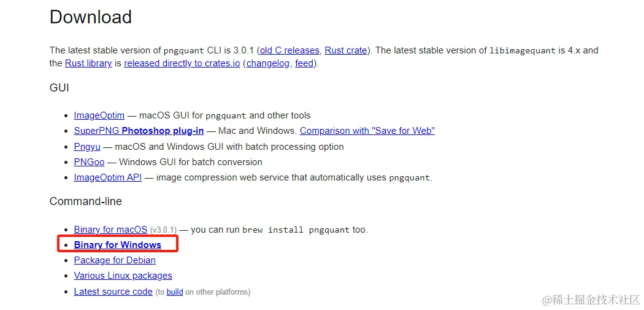The height and width of the screenshot is (310, 644).
Task: Click the Pngyu link
Action: [x=86, y=147]
